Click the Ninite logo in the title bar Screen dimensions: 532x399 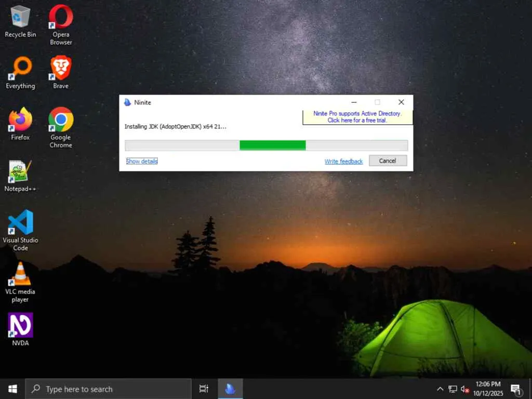[127, 102]
